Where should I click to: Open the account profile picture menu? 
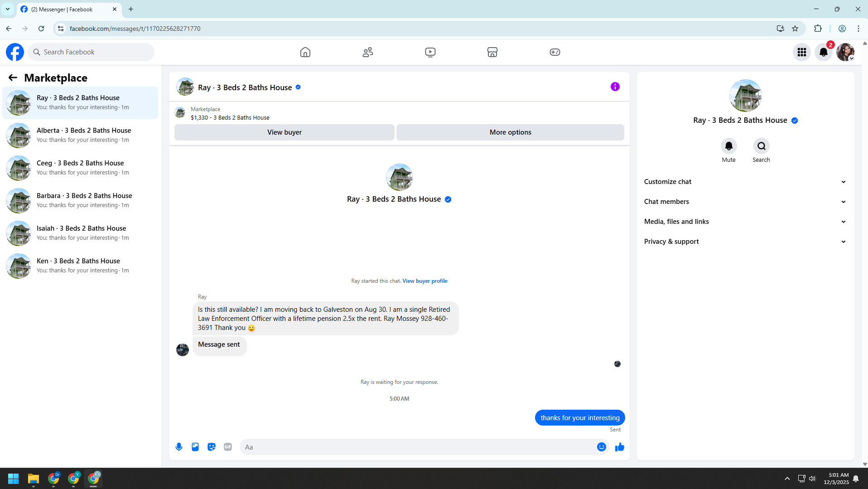click(x=845, y=52)
